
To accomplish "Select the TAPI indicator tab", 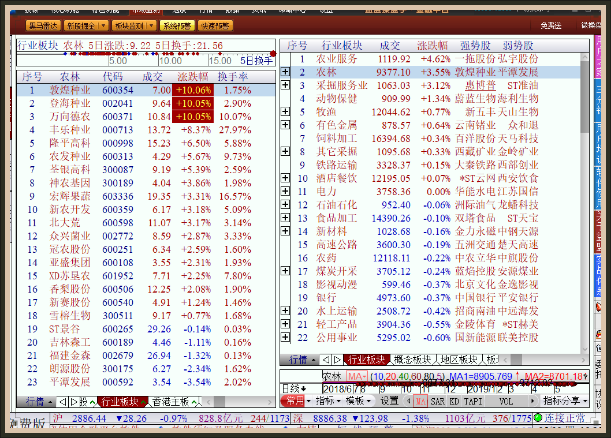I will coord(473,401).
